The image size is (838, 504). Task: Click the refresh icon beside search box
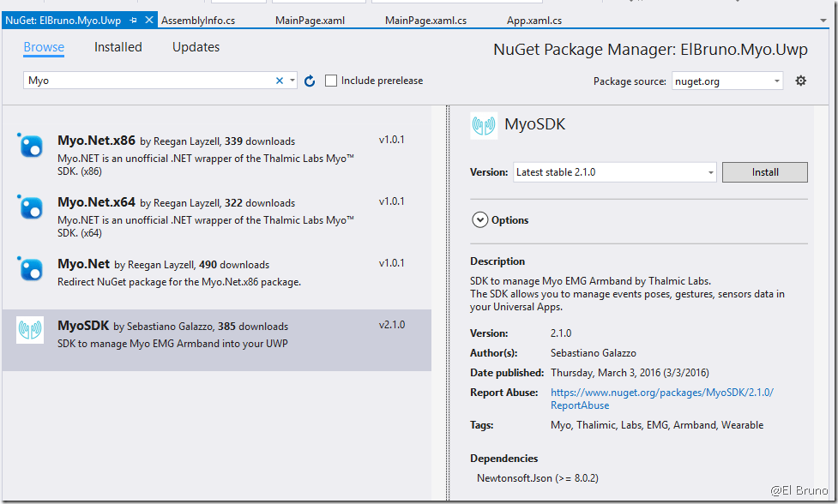310,81
